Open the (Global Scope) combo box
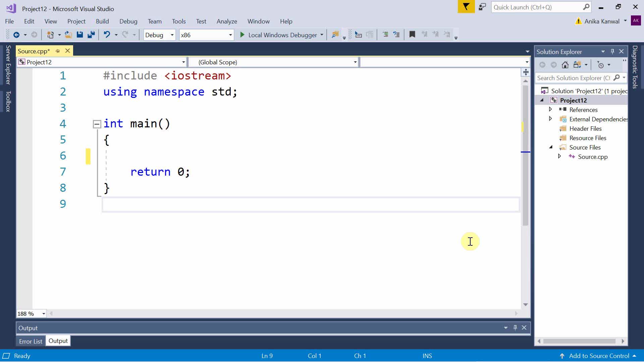 click(273, 62)
